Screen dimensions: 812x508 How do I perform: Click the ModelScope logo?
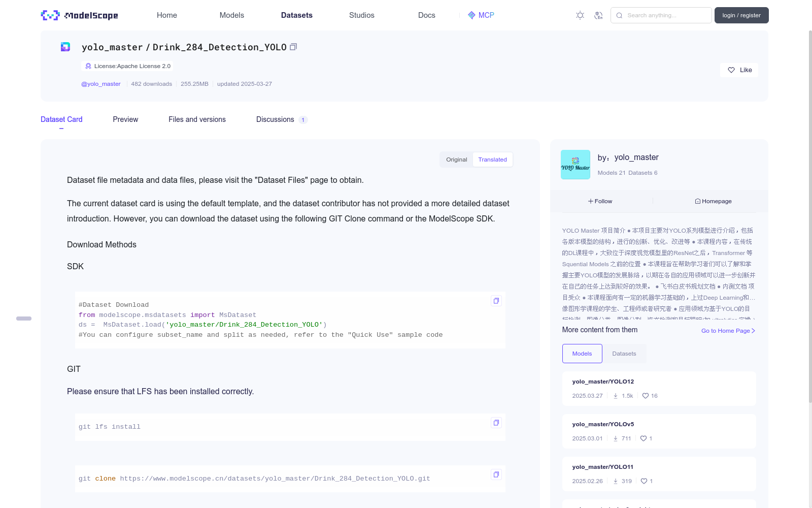(79, 15)
